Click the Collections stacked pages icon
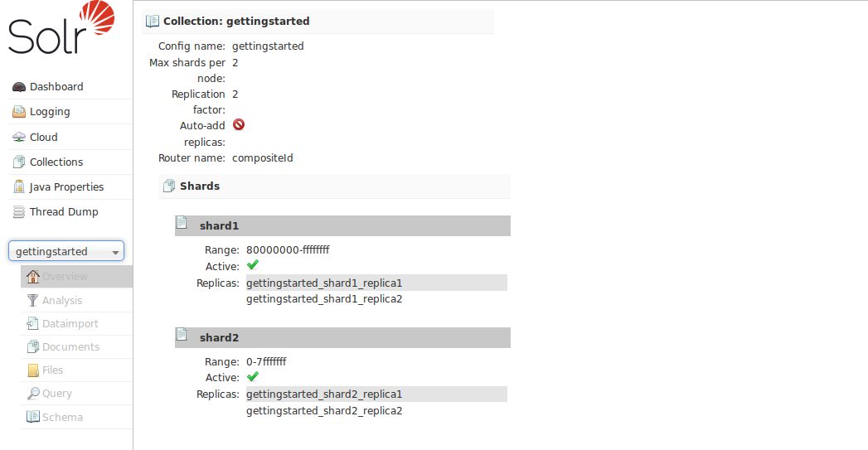Viewport: 868px width, 450px height. pyautogui.click(x=19, y=162)
